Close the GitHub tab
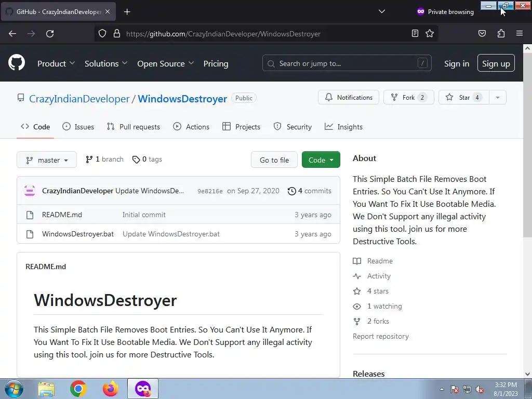Viewport: 532px width, 399px height. click(x=108, y=11)
